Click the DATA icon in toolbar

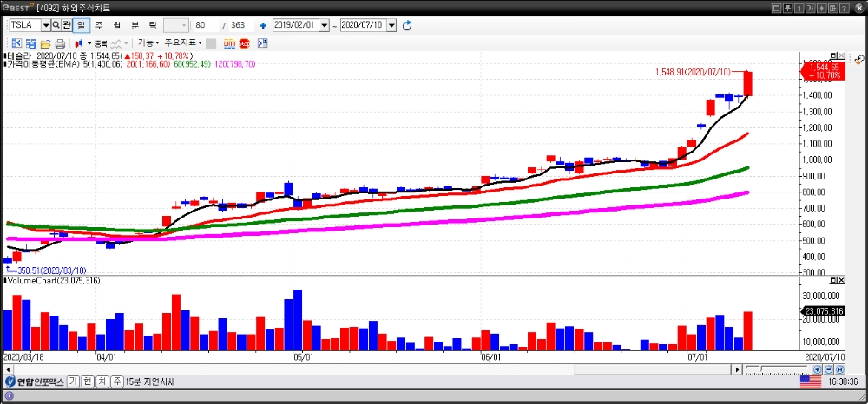(229, 43)
